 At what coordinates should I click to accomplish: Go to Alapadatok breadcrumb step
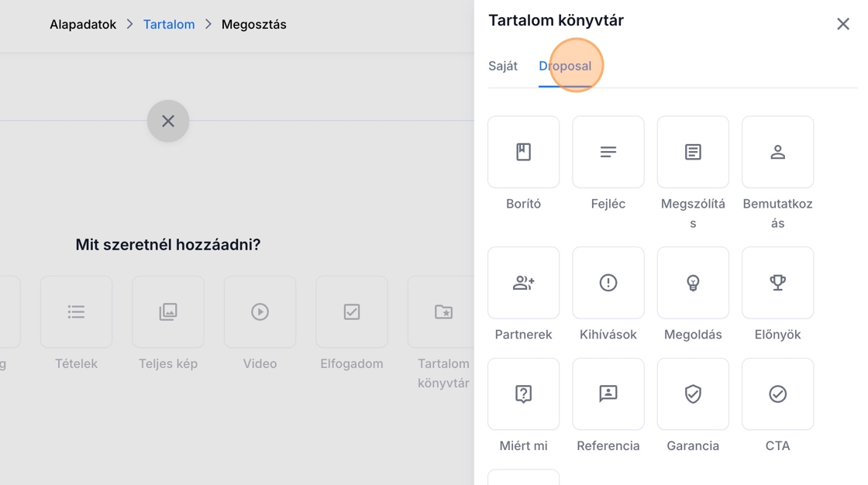tap(83, 24)
